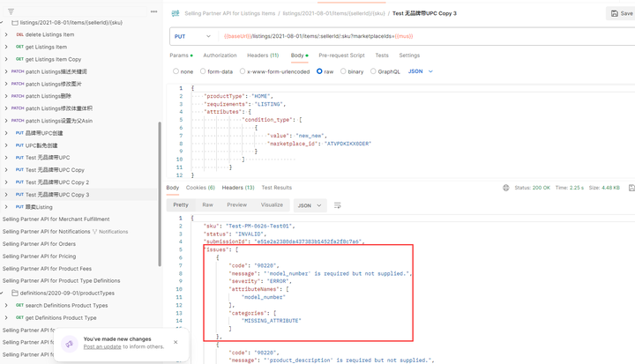Viewport: 635px width, 364px height.
Task: Open Selling Partner API for Product Type Definitions
Action: coord(61,281)
